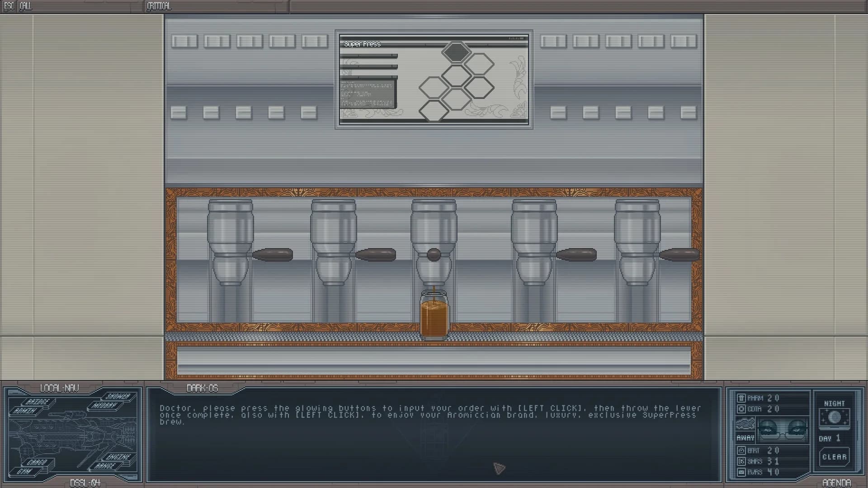
Task: Click the round knob on the middle dispenser
Action: 434,255
